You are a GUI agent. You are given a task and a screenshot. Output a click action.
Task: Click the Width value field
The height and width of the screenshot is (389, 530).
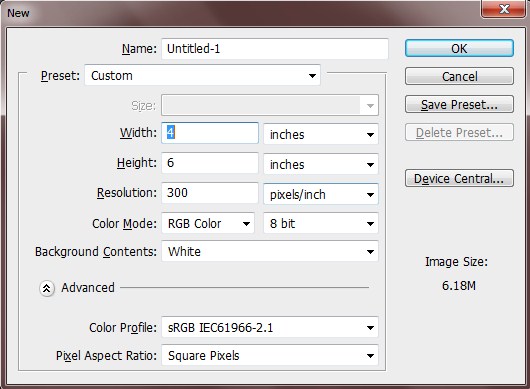pyautogui.click(x=210, y=133)
